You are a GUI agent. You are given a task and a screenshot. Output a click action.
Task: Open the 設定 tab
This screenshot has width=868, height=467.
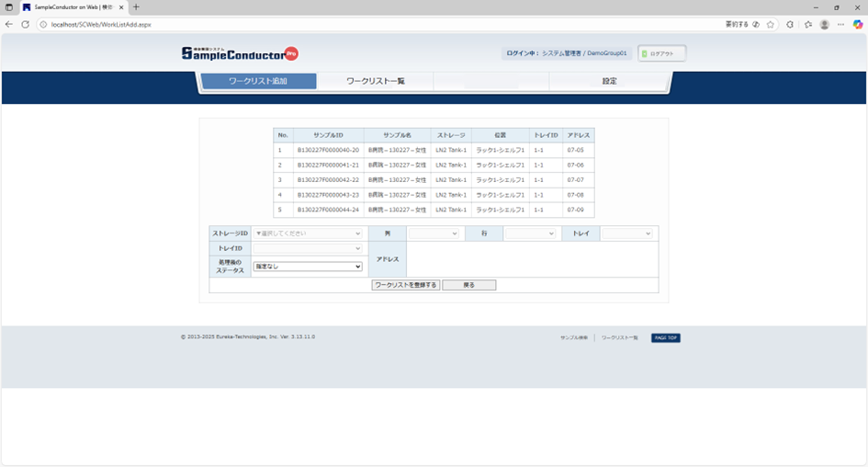609,82
